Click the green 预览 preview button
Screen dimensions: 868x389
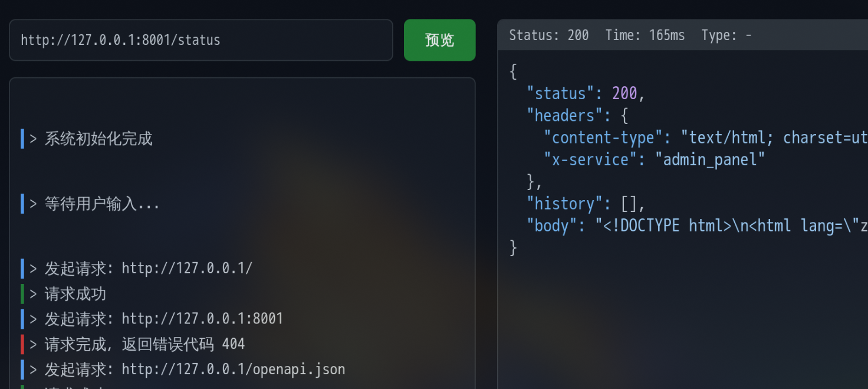[439, 40]
